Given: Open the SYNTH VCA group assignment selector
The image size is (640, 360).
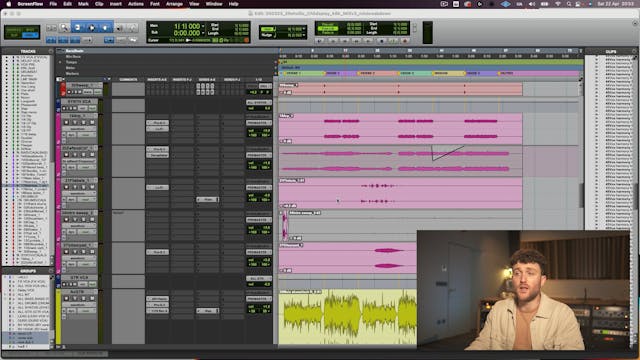Looking at the screenshot, I should pos(259,102).
